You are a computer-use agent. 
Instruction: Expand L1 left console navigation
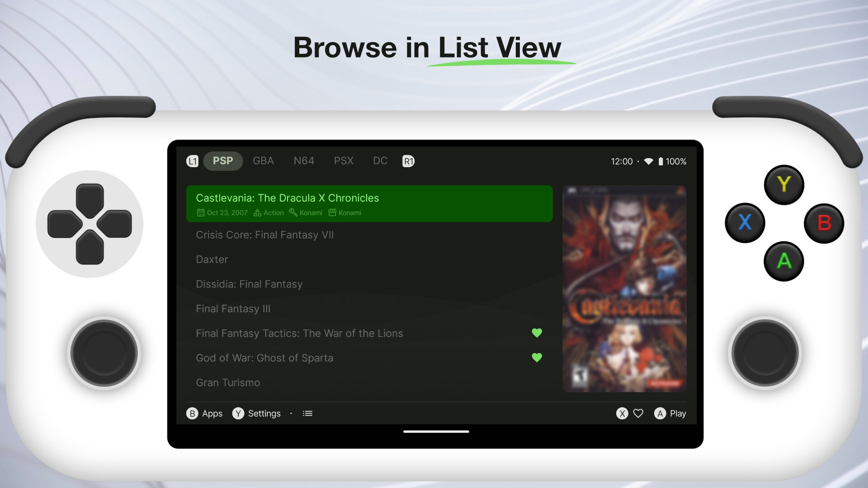coord(192,161)
